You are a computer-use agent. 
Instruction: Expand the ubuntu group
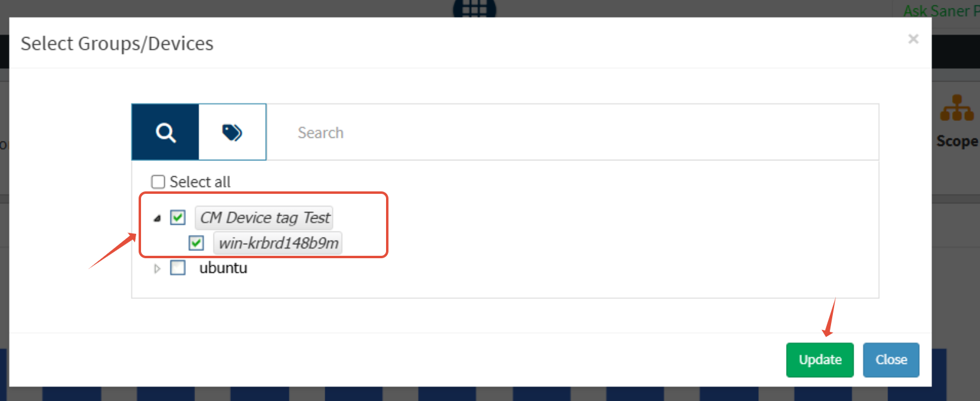coord(157,269)
